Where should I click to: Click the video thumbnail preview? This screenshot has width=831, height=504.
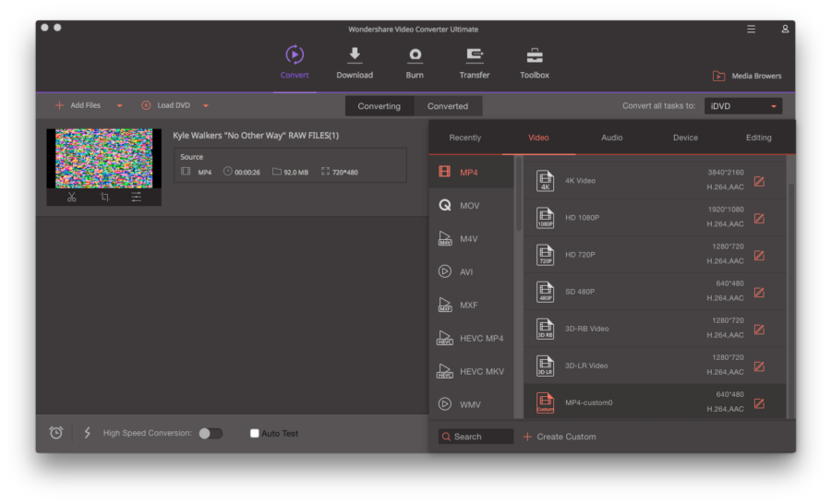[103, 159]
